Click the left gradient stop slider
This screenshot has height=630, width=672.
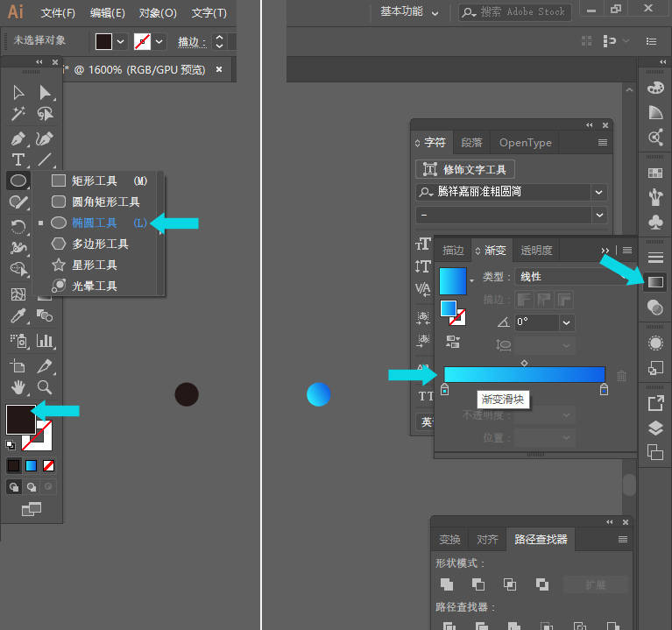click(x=444, y=389)
